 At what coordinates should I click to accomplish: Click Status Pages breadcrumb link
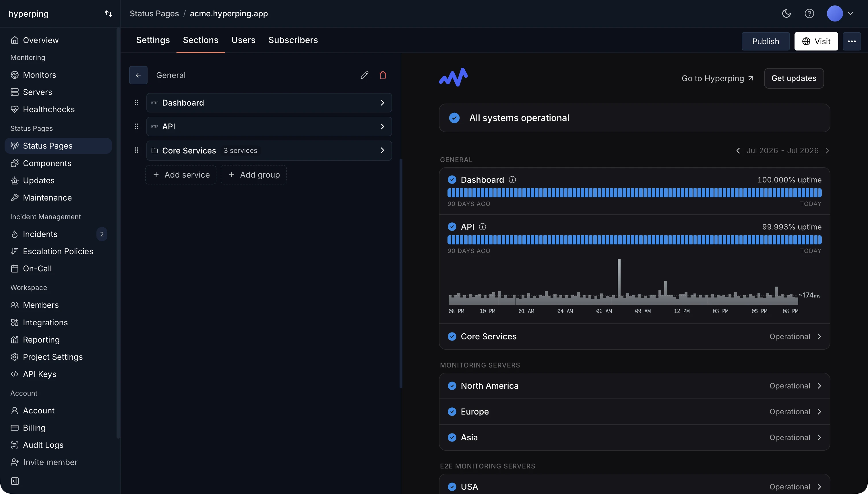tap(154, 13)
